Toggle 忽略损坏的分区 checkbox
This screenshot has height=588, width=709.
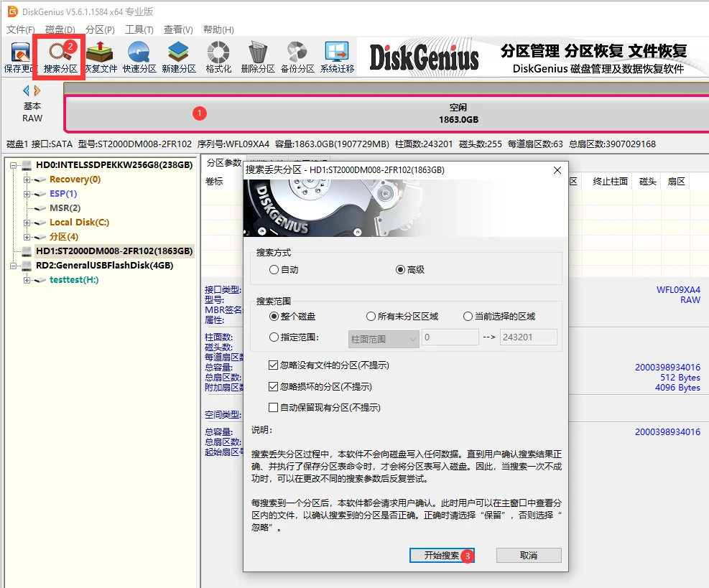(x=320, y=387)
